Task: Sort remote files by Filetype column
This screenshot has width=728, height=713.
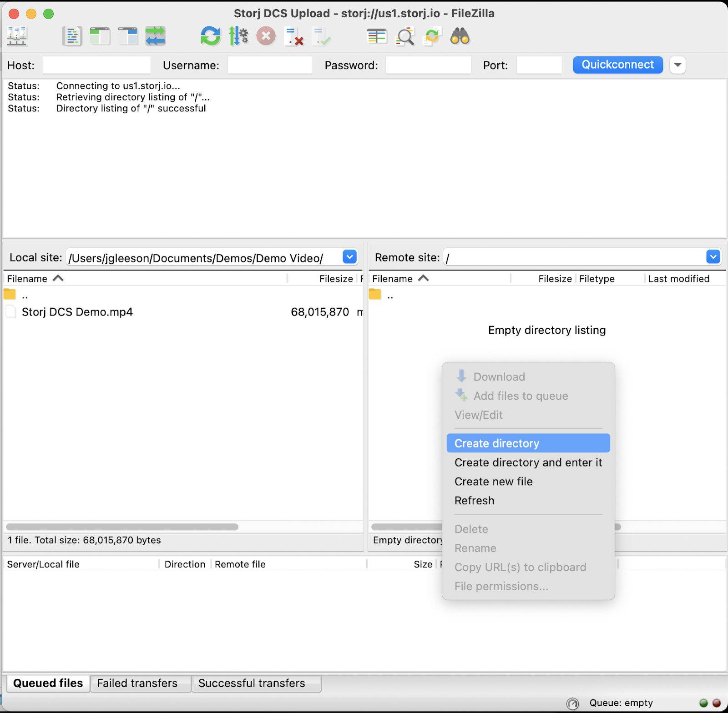Action: pyautogui.click(x=610, y=279)
